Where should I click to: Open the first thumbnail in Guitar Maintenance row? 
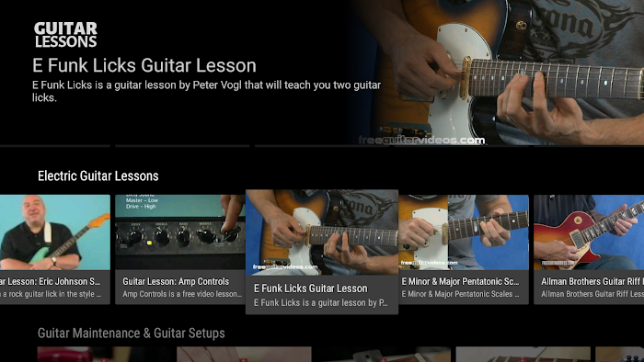tap(105, 355)
